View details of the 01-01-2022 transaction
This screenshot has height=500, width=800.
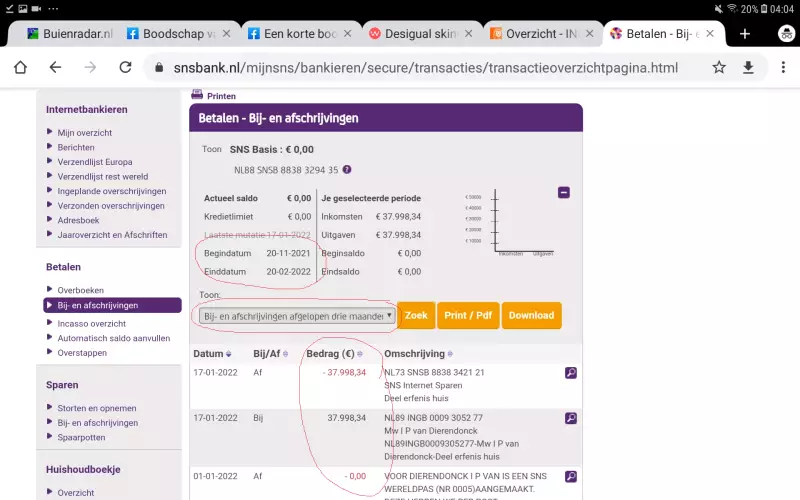pyautogui.click(x=571, y=477)
